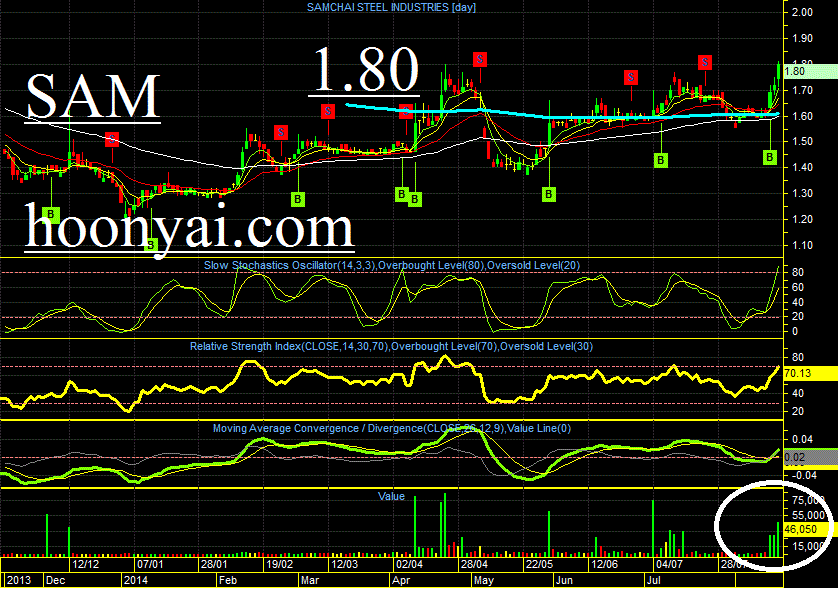
Task: Click the 19/02 date label
Action: coord(280,564)
